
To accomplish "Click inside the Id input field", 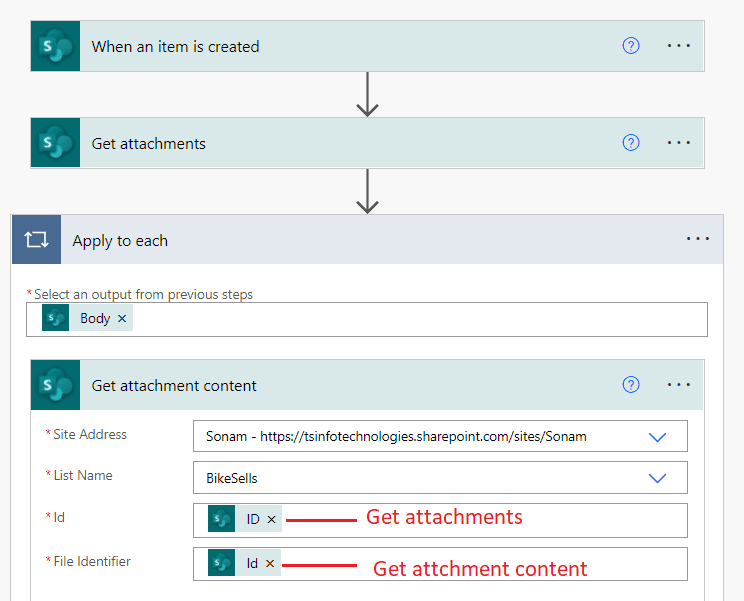I will pos(440,520).
